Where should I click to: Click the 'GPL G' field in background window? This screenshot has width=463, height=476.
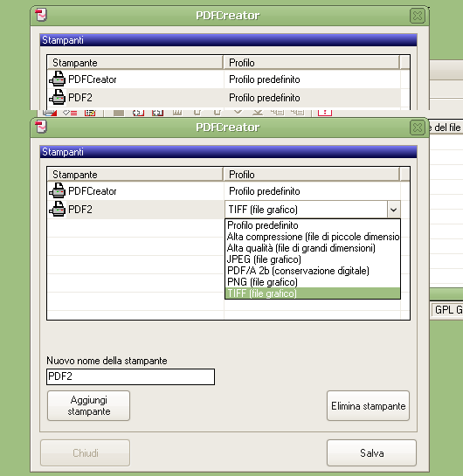[447, 310]
